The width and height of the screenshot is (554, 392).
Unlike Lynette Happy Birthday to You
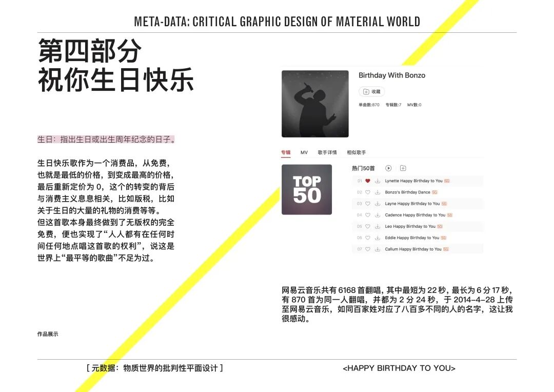tap(367, 181)
